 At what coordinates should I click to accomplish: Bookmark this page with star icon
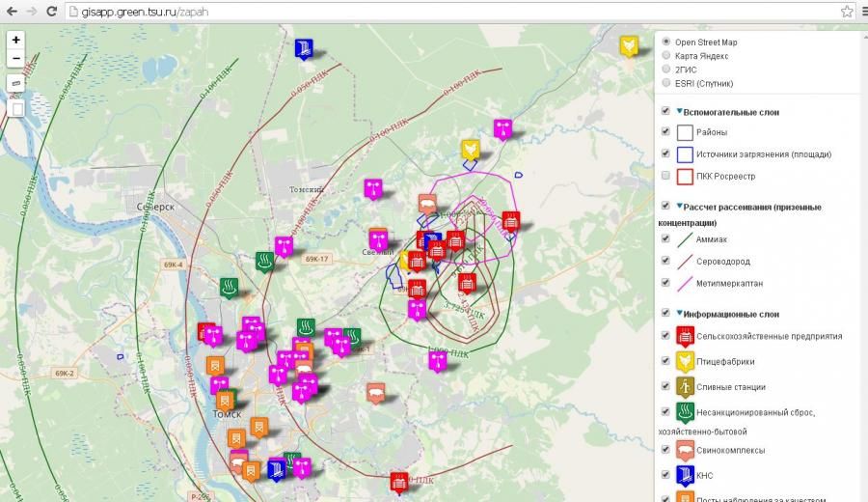pyautogui.click(x=847, y=11)
